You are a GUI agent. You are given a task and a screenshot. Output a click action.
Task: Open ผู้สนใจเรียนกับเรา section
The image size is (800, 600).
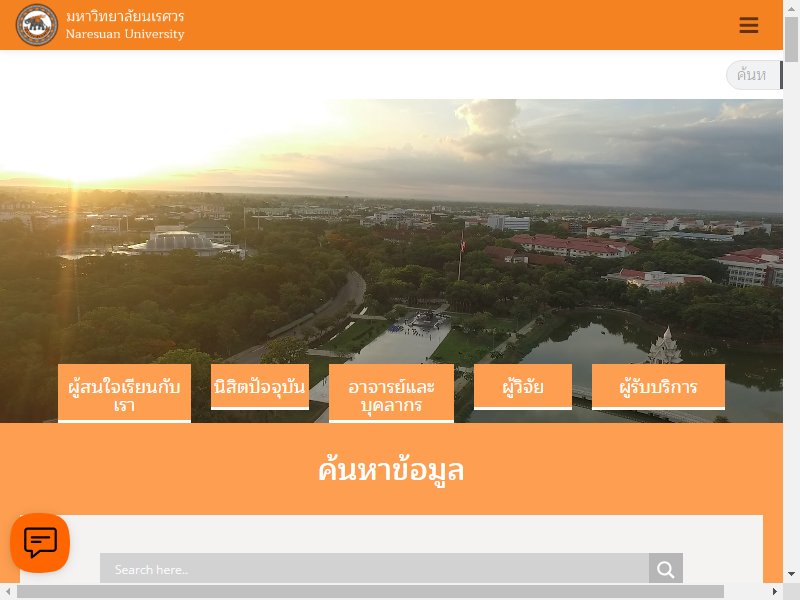point(124,393)
